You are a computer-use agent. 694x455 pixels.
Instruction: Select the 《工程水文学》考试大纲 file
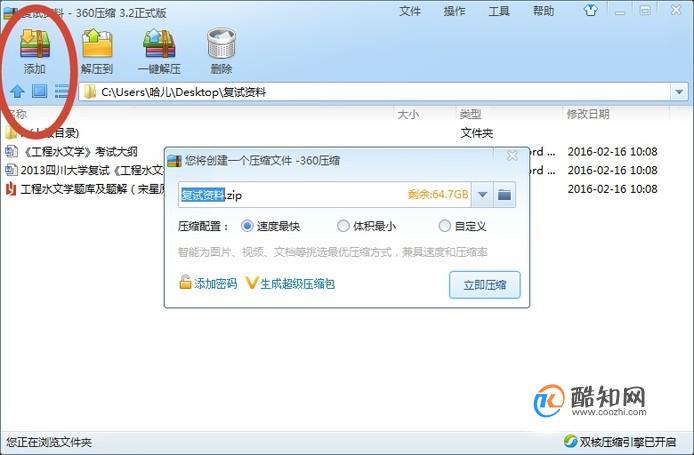[x=80, y=151]
